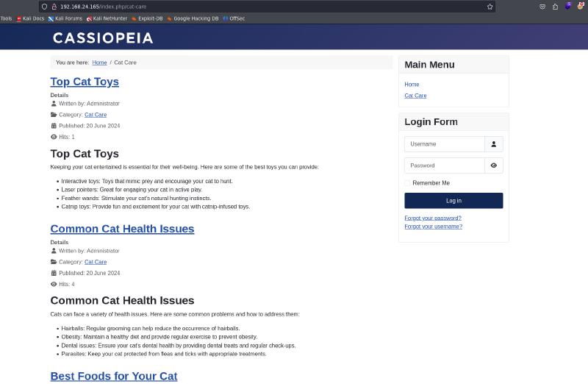Toggle password visibility eye icon
The width and height of the screenshot is (588, 384).
pyautogui.click(x=493, y=166)
